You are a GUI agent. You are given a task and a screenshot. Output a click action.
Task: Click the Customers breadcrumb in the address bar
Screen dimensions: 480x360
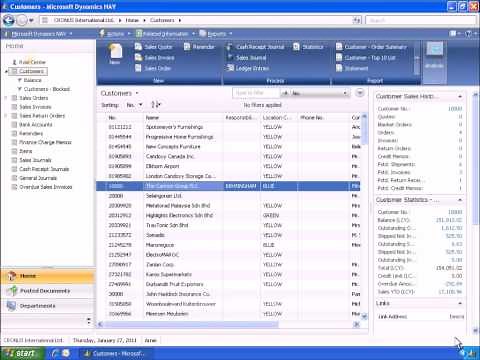(162, 20)
